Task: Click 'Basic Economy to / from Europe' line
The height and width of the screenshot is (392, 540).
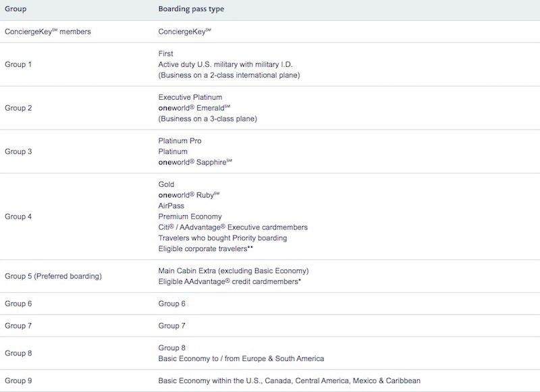Action: point(241,359)
